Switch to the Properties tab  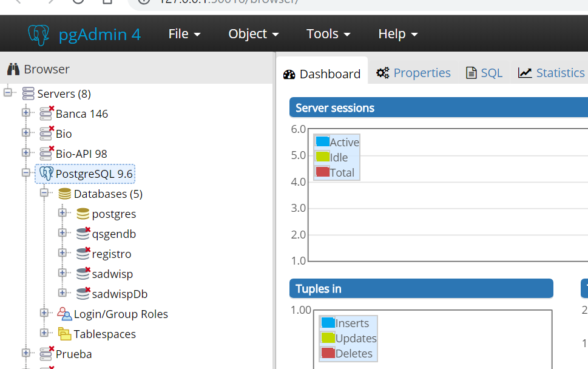[413, 73]
